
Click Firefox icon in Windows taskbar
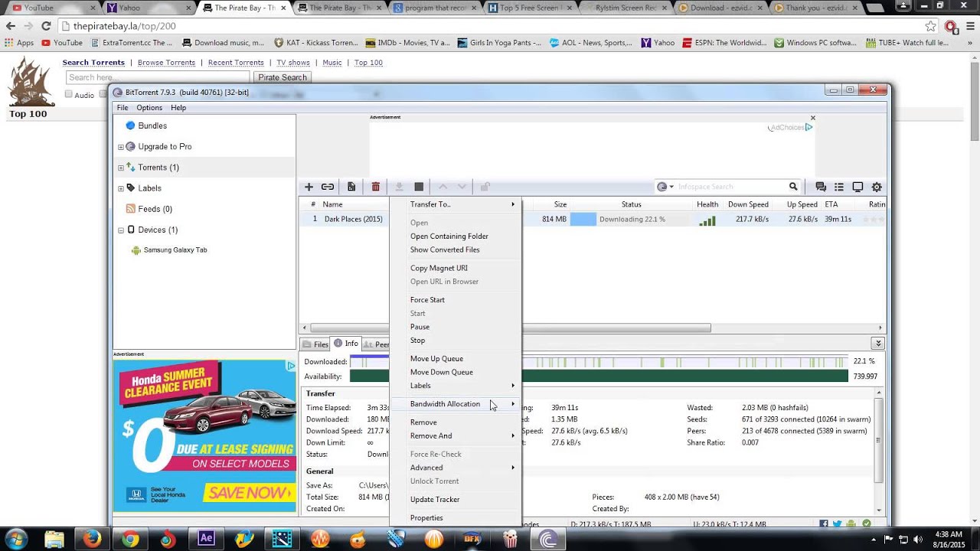click(x=92, y=539)
